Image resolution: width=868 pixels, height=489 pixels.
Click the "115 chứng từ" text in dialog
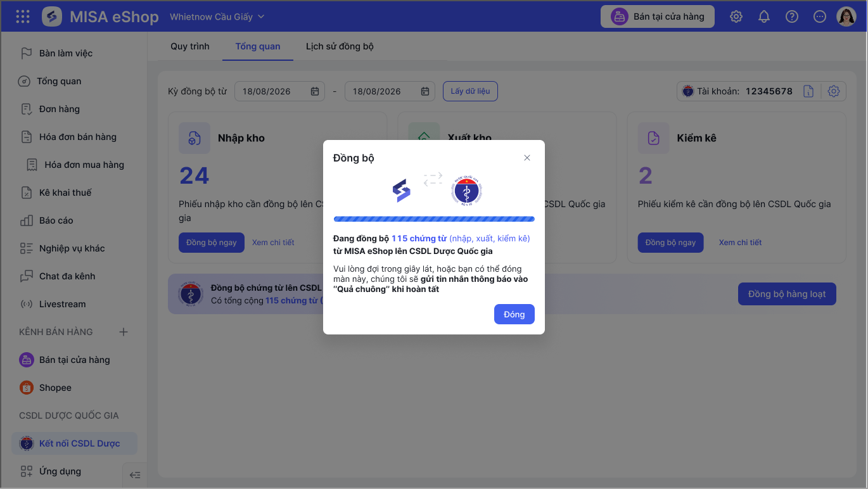(419, 239)
